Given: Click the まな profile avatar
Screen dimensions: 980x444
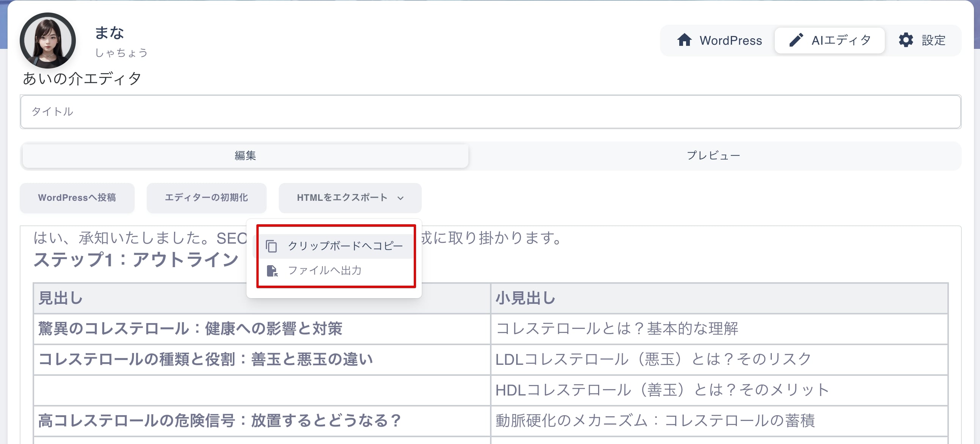Looking at the screenshot, I should tap(48, 40).
